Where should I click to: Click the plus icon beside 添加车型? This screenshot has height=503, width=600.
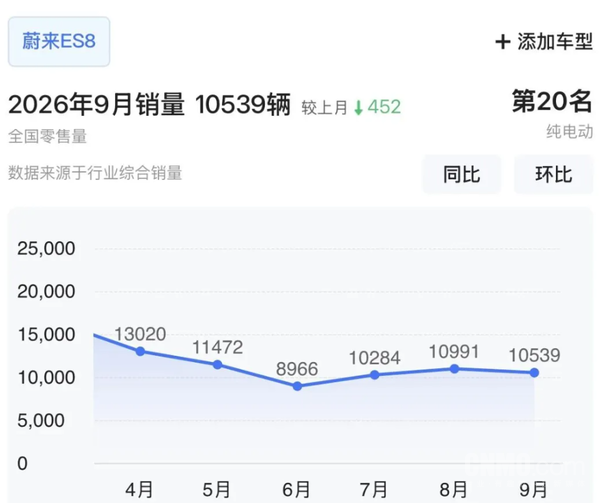pyautogui.click(x=503, y=42)
